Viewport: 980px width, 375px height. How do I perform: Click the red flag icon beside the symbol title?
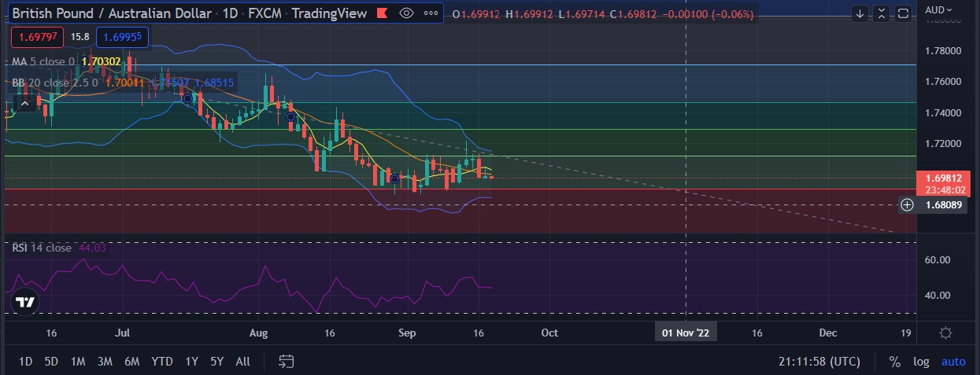(x=383, y=13)
